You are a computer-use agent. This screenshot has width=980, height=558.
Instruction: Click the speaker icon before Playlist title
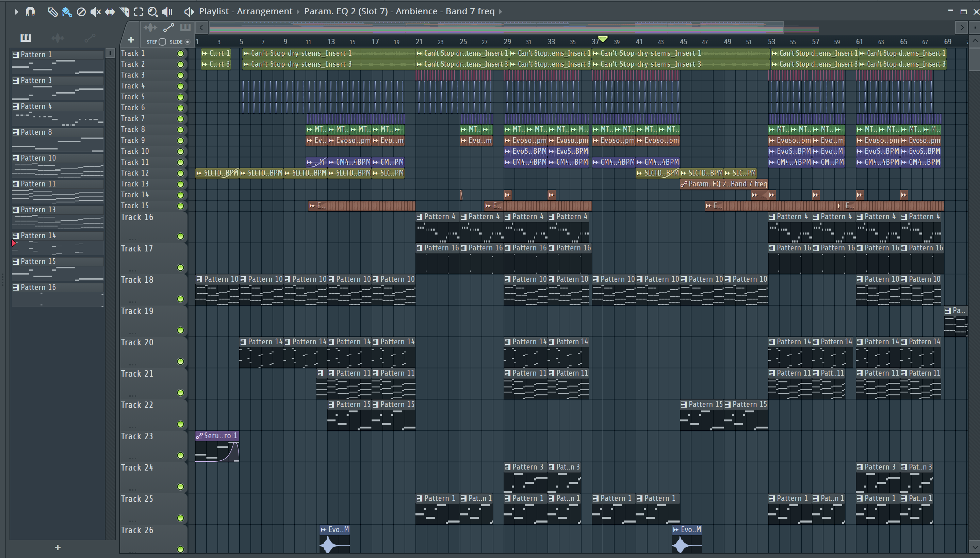pos(189,12)
